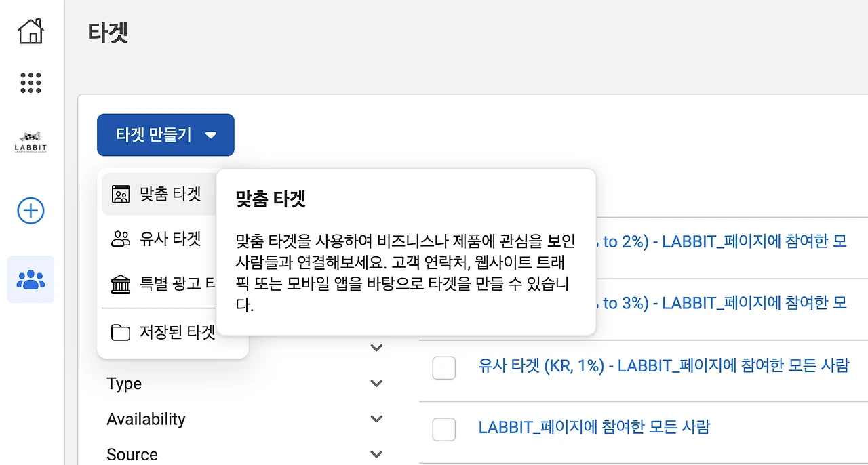Screen dimensions: 868x465
Task: Expand the Availability filter chevron
Action: click(376, 419)
